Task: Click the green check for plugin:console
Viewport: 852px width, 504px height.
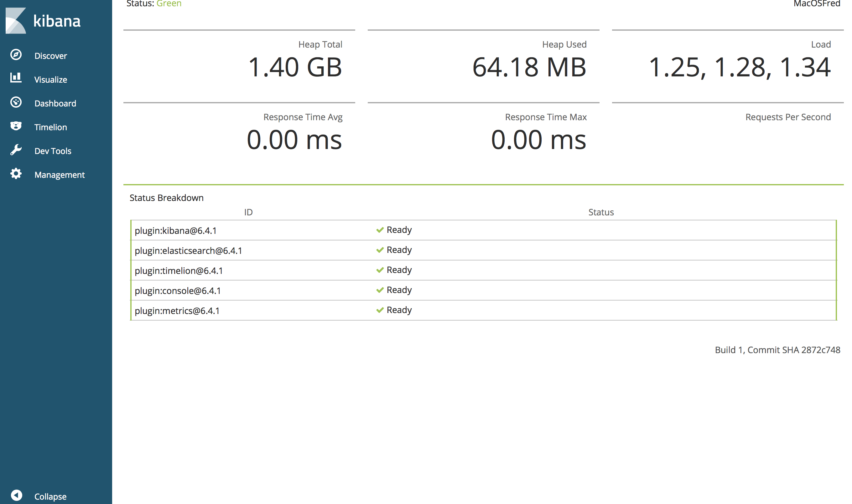Action: click(380, 290)
